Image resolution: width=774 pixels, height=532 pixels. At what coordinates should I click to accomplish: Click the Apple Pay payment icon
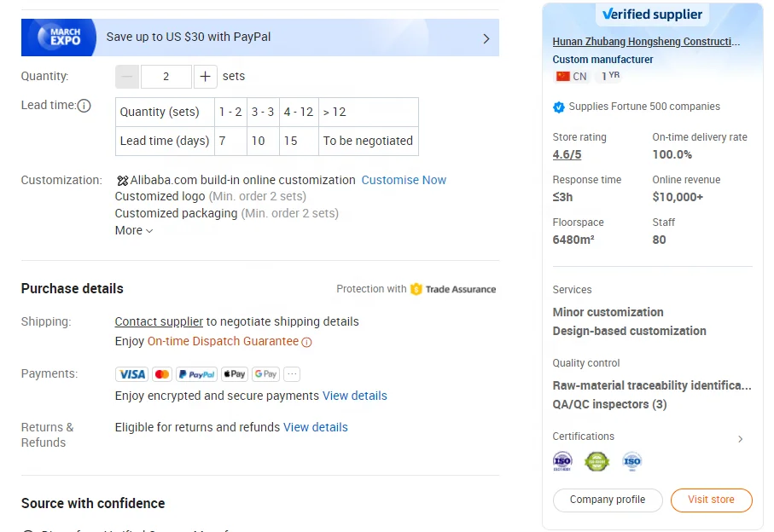(235, 374)
